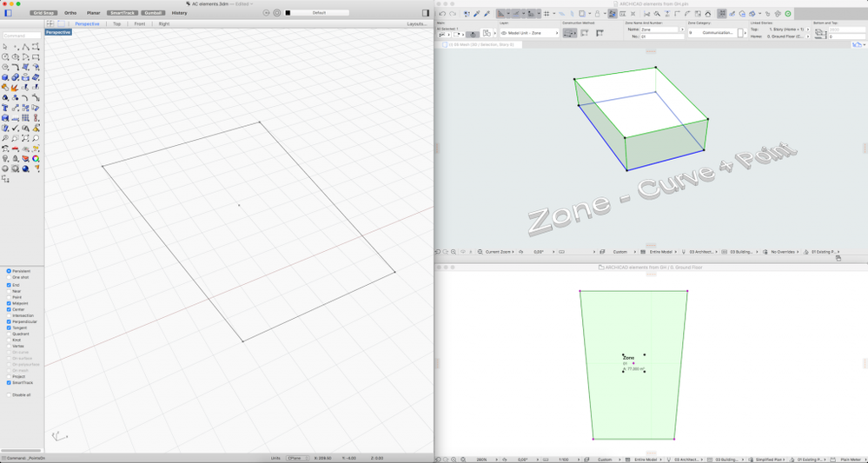868x463 pixels.
Task: Select the polyline tool in Rhino toolbar
Action: click(25, 46)
